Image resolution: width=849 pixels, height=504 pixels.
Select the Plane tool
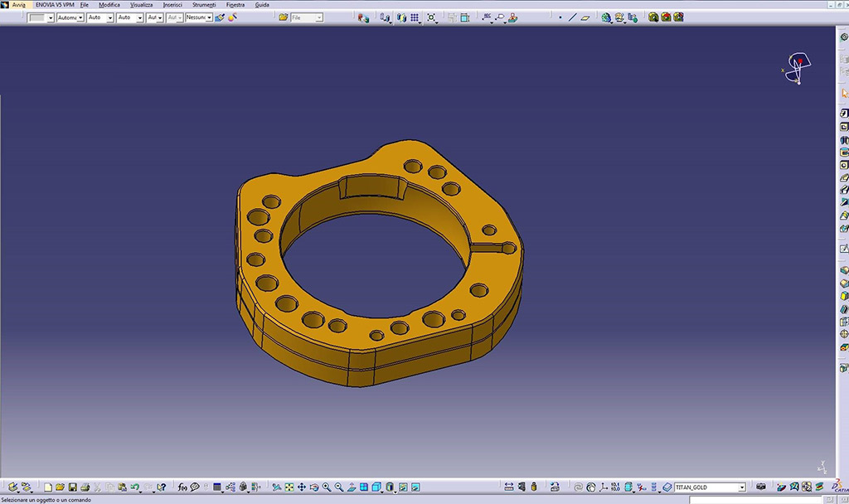[x=585, y=18]
